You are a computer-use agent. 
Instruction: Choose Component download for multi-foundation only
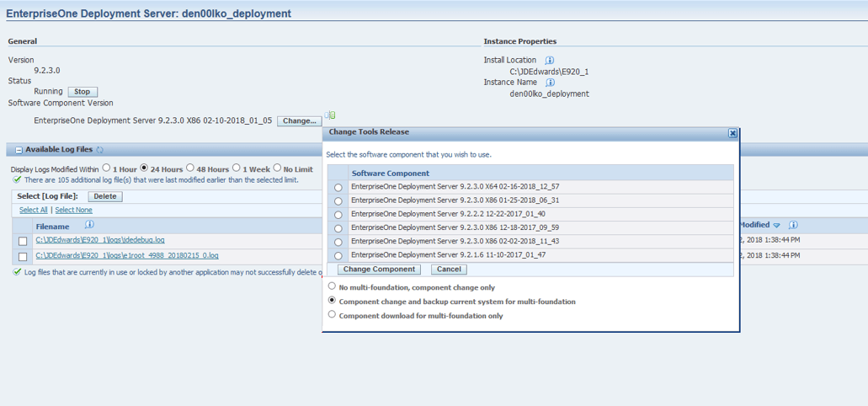332,314
